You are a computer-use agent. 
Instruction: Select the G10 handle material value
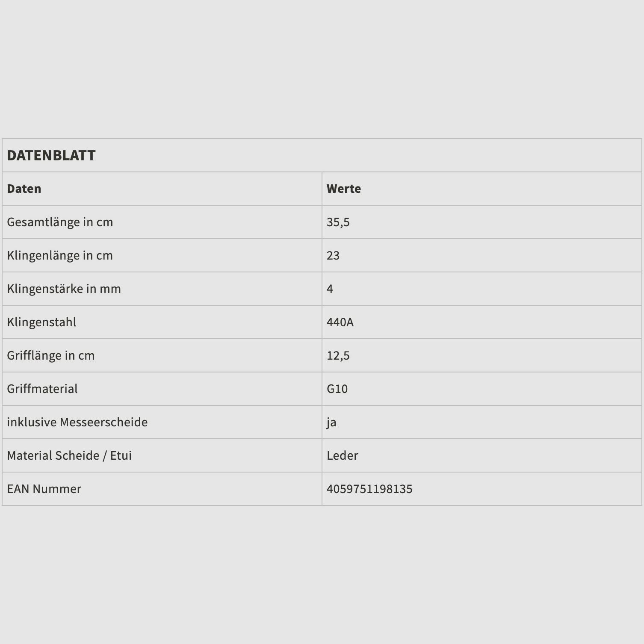coord(337,389)
